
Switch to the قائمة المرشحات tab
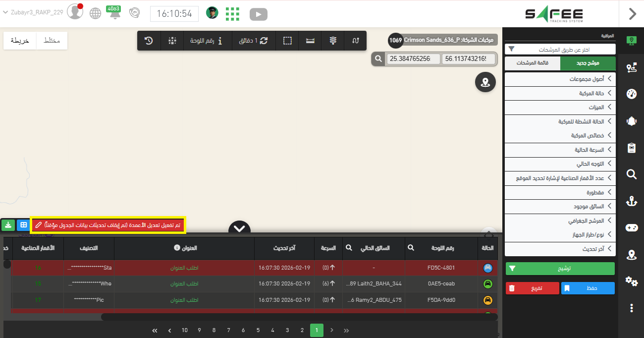coord(532,63)
